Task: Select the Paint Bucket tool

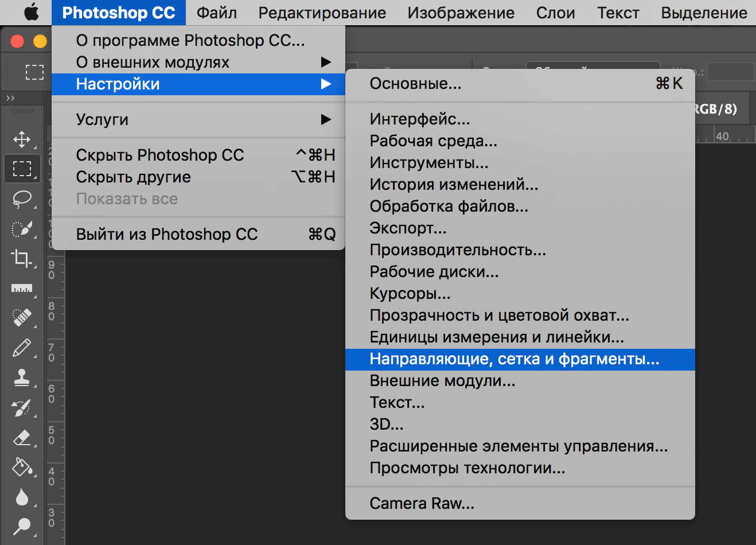Action: click(x=22, y=467)
